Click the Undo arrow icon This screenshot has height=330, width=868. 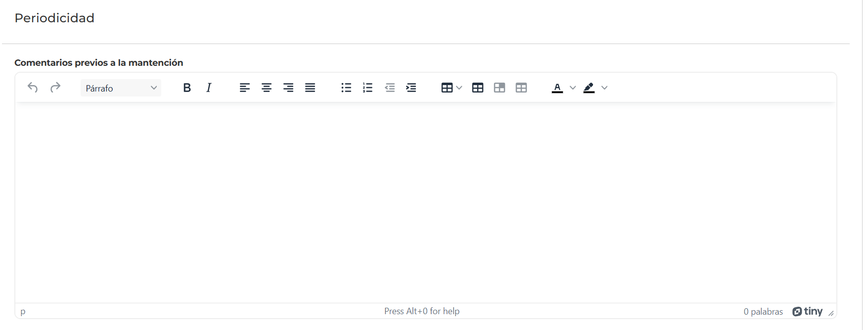coord(33,88)
